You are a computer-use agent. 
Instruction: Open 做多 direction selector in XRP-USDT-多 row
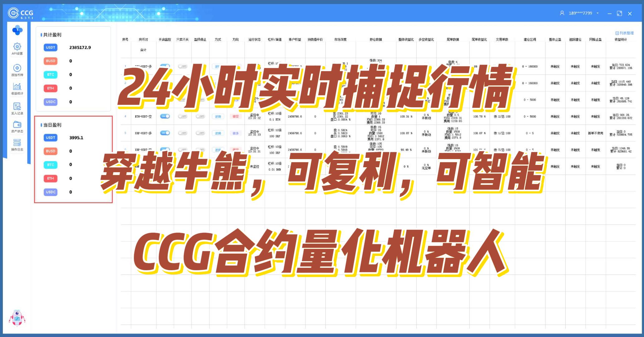236,133
